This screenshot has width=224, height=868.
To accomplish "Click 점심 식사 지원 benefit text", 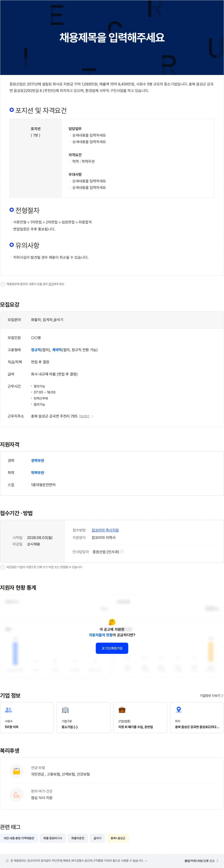I will (x=42, y=797).
